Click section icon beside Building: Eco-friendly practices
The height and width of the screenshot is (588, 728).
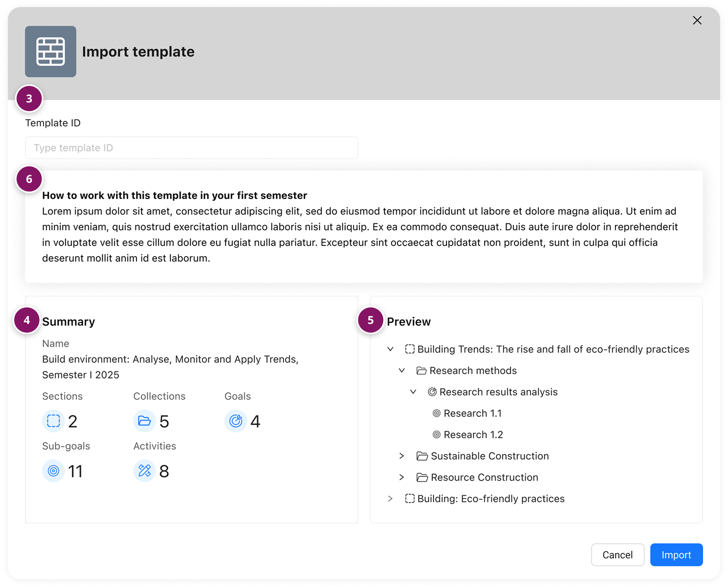point(410,499)
